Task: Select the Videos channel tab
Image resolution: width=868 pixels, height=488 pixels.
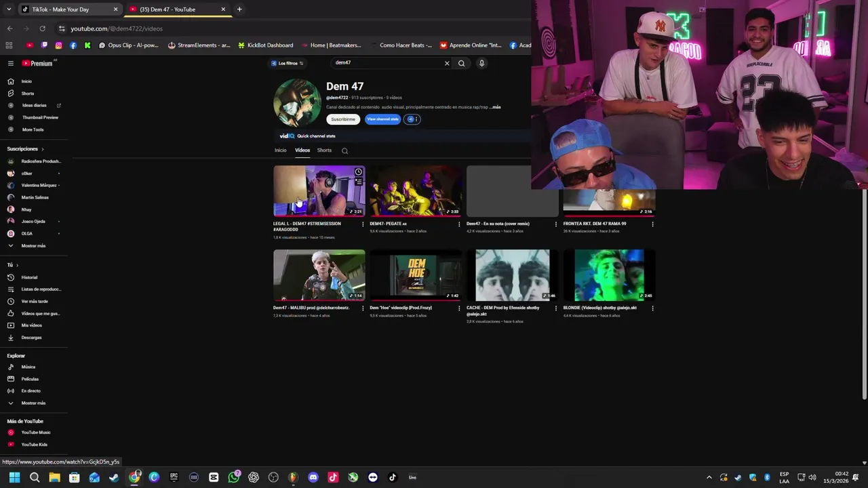Action: click(x=302, y=150)
